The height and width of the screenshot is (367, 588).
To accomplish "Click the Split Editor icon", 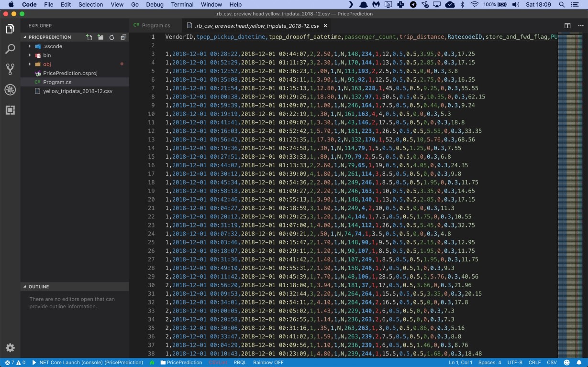I will pos(567,26).
